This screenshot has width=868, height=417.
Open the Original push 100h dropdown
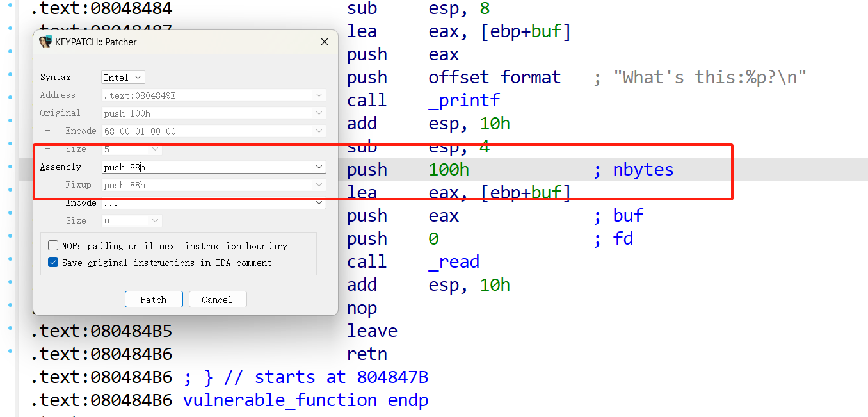(x=214, y=113)
